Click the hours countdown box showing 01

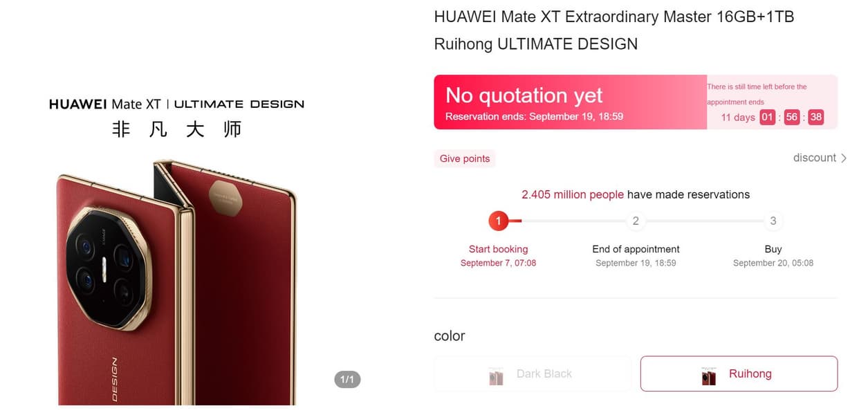point(767,117)
